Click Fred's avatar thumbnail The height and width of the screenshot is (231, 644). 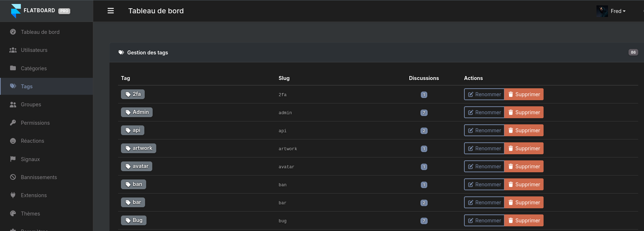tap(602, 11)
